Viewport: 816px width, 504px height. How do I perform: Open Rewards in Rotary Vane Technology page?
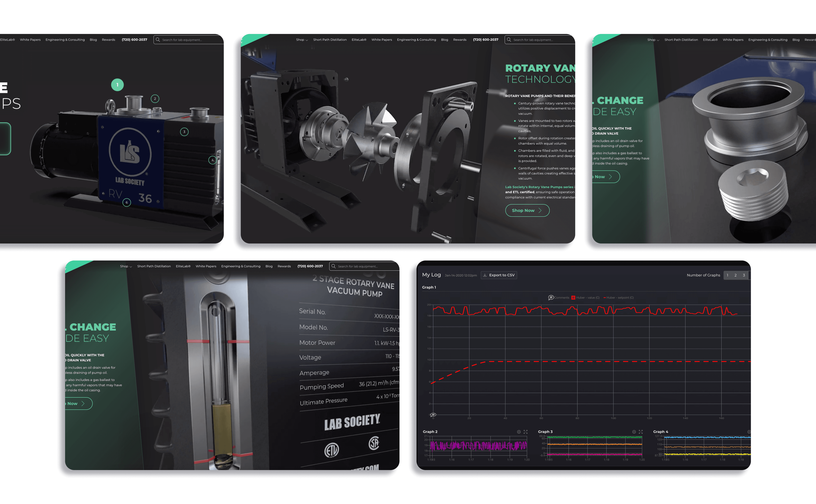click(460, 40)
